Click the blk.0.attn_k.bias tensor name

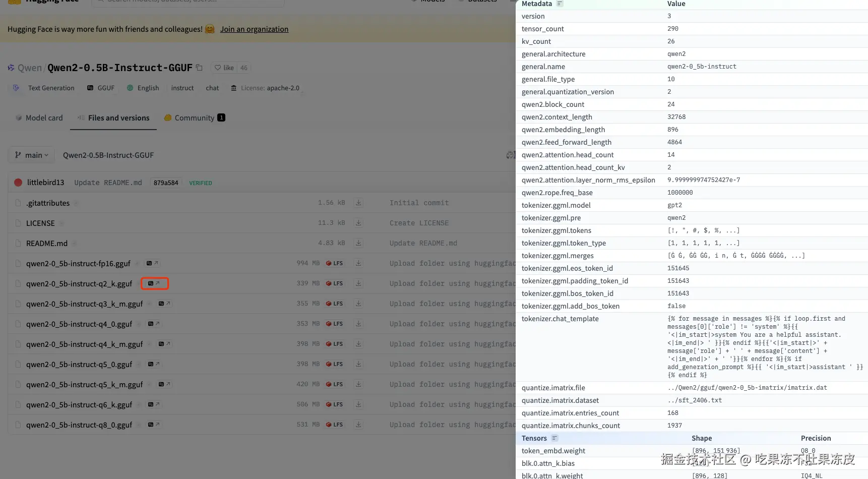[548, 463]
